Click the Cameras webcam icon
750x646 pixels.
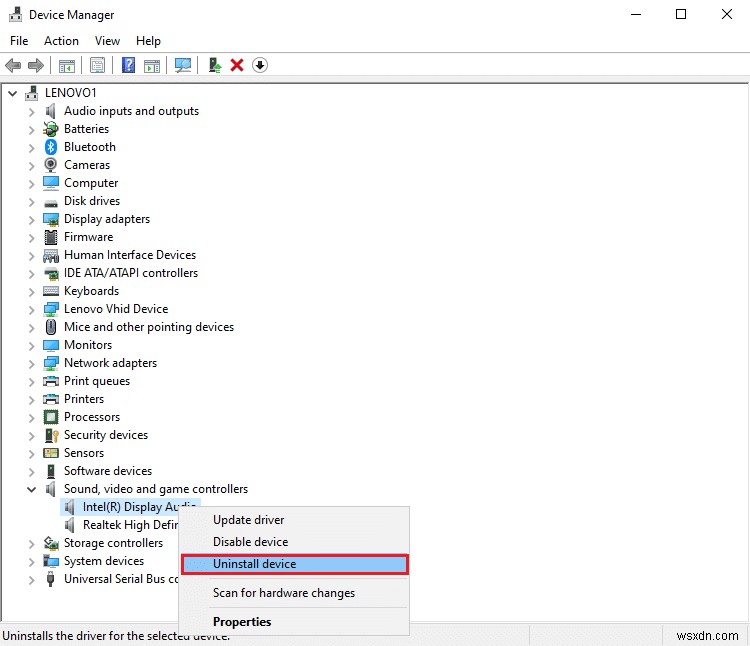(51, 165)
